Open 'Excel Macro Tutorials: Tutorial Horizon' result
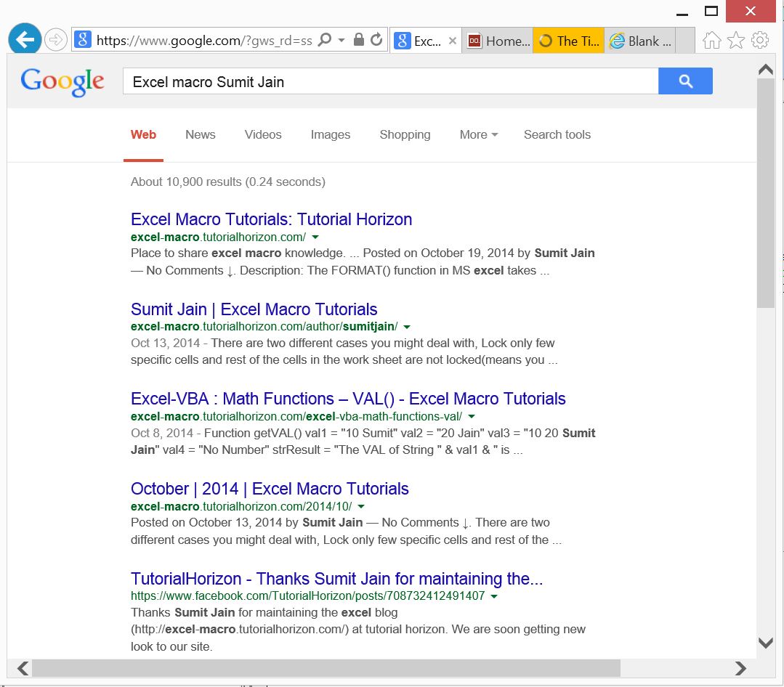The width and height of the screenshot is (784, 687). [x=272, y=219]
